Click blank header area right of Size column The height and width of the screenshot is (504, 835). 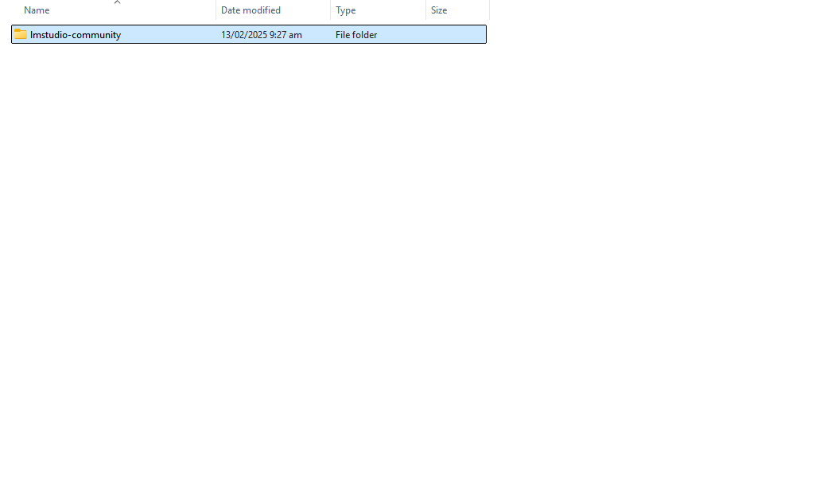point(636,10)
